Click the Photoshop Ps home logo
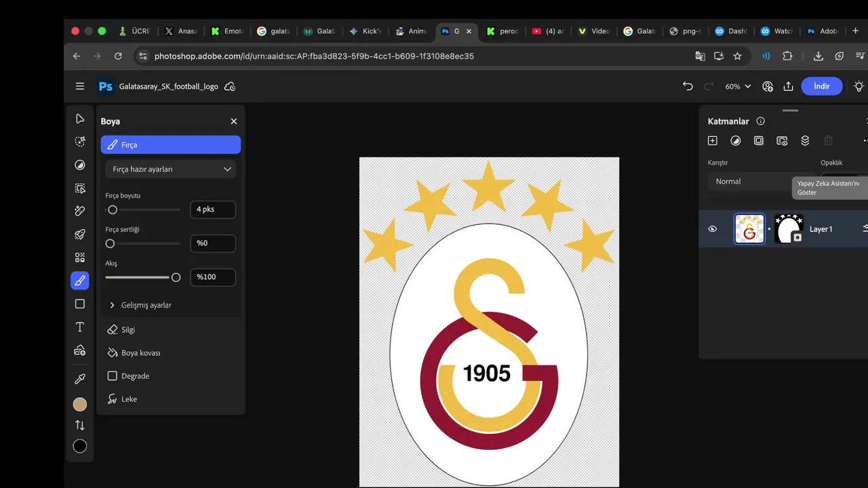 point(106,86)
